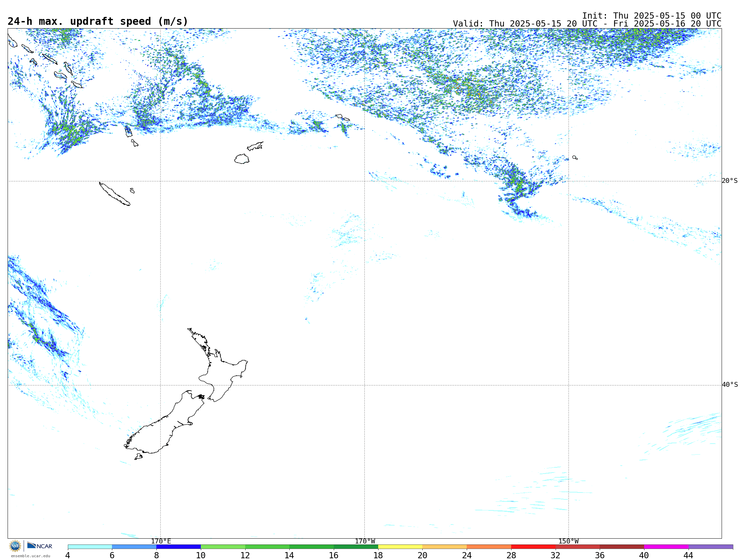Click the 24-h max. updraft speed title
The image size is (744, 560).
pos(98,21)
